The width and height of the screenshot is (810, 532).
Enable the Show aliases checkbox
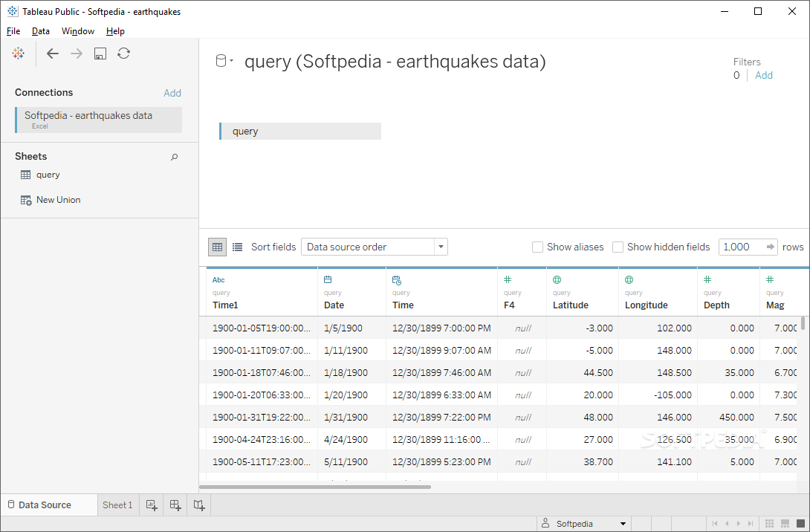[x=538, y=247]
